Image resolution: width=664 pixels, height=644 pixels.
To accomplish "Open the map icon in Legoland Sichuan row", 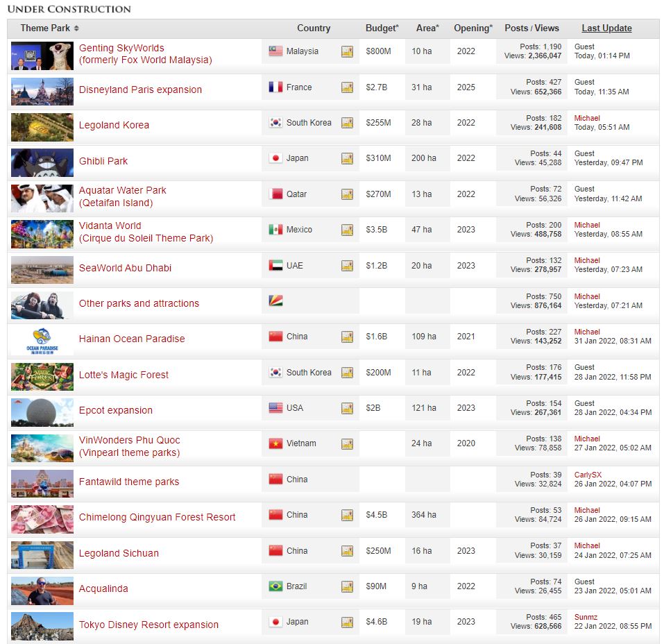I will pyautogui.click(x=347, y=551).
